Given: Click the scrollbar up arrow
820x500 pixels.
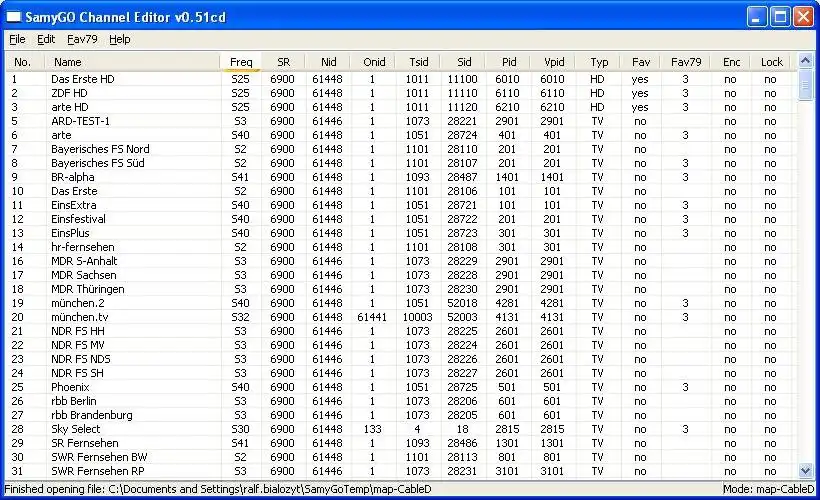Looking at the screenshot, I should 805,61.
